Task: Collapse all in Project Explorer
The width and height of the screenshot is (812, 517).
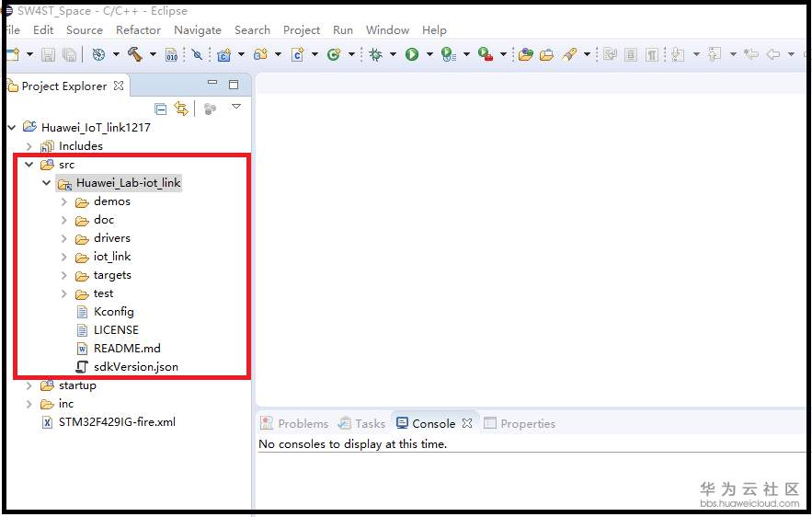Action: coord(161,109)
